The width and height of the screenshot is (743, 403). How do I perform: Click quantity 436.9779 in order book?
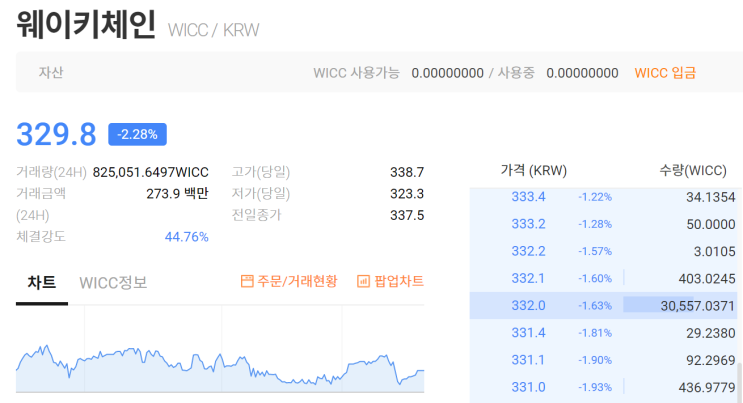click(707, 388)
